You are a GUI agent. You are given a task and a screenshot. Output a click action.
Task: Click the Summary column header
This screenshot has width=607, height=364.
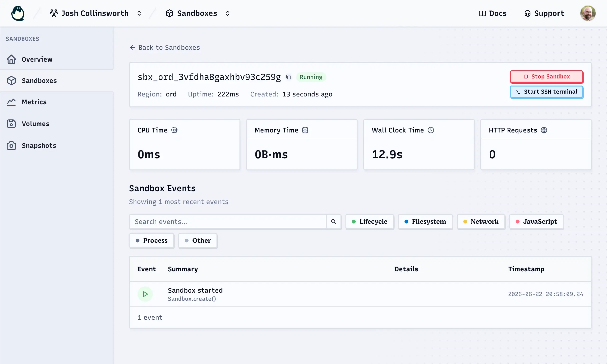[183, 269]
